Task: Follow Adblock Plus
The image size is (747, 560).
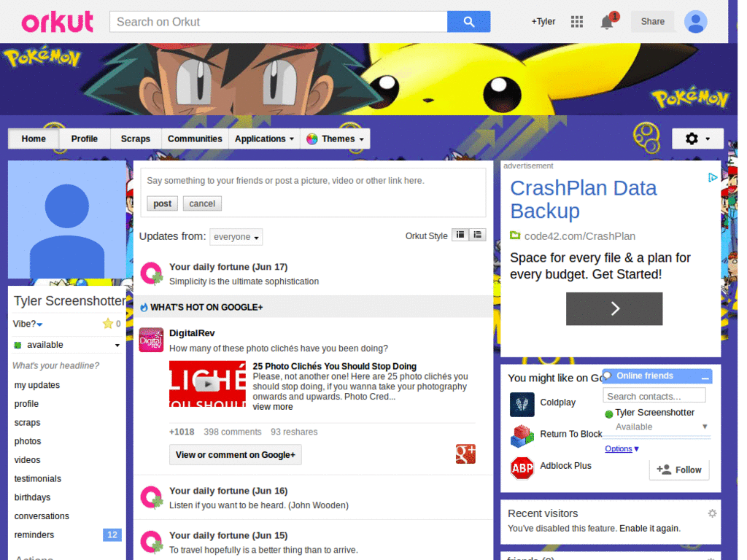Action: (x=679, y=470)
